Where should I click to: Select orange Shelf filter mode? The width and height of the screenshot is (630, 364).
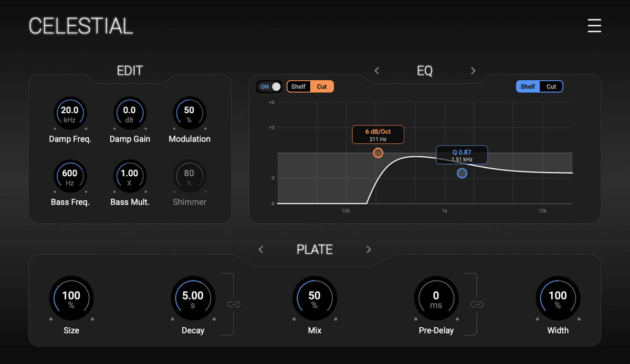(x=298, y=87)
